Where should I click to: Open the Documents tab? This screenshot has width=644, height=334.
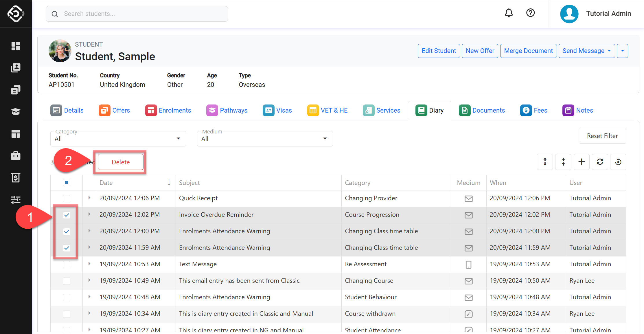tap(482, 111)
